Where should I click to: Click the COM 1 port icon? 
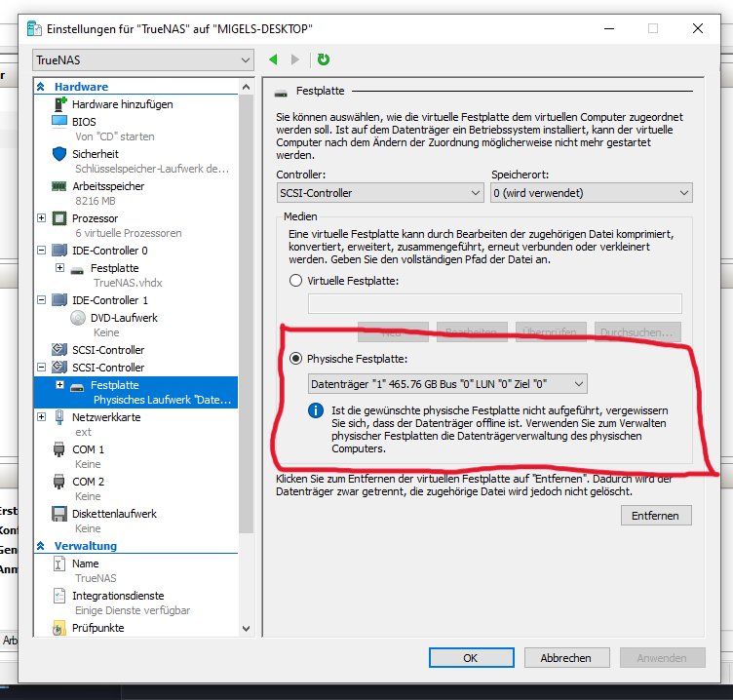(58, 449)
